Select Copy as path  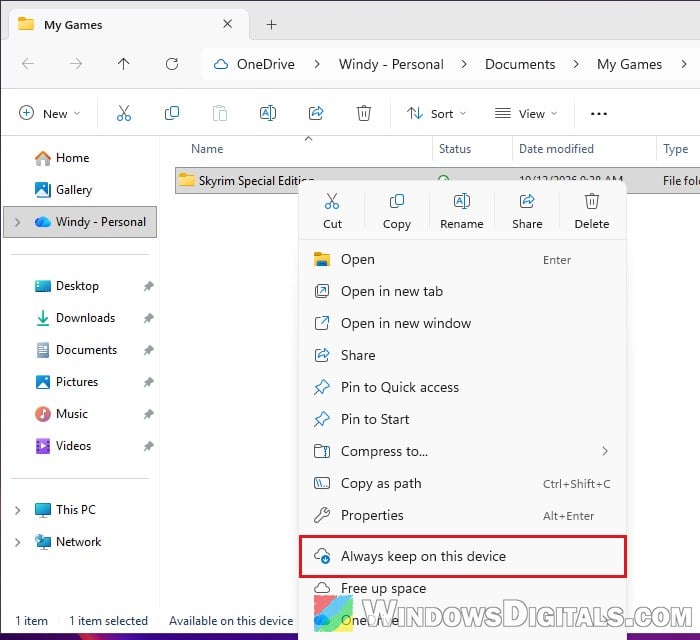(x=462, y=483)
